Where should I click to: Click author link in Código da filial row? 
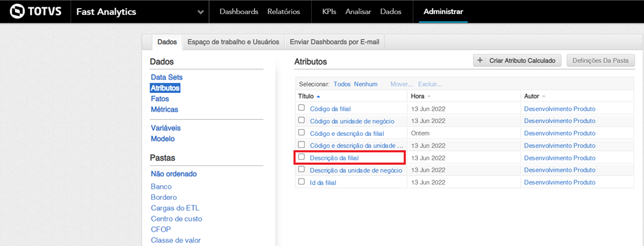[559, 109]
